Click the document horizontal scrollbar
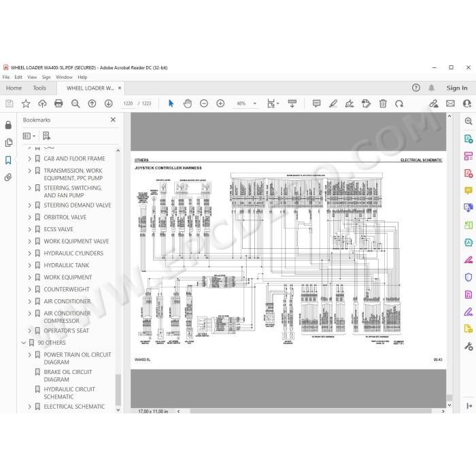The width and height of the screenshot is (476, 476). 311,411
